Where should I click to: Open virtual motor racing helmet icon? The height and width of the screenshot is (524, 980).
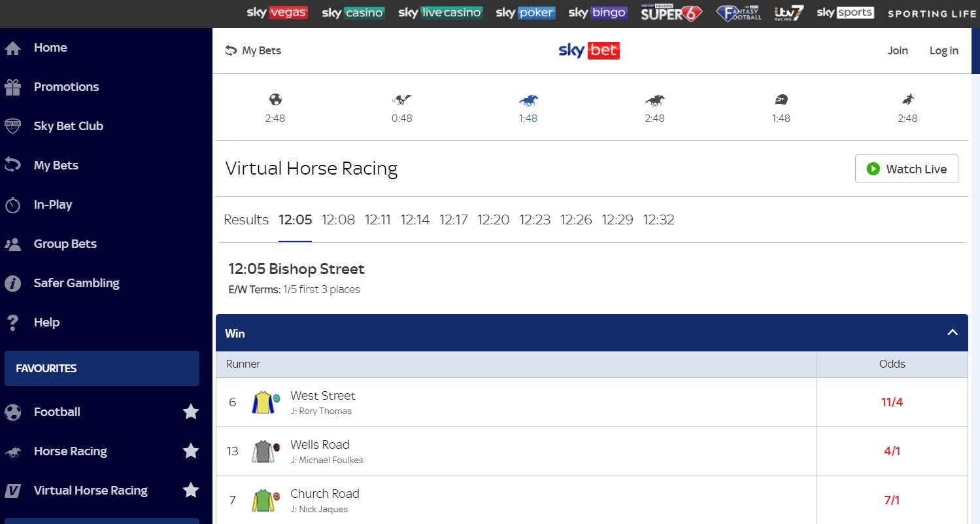pos(781,100)
